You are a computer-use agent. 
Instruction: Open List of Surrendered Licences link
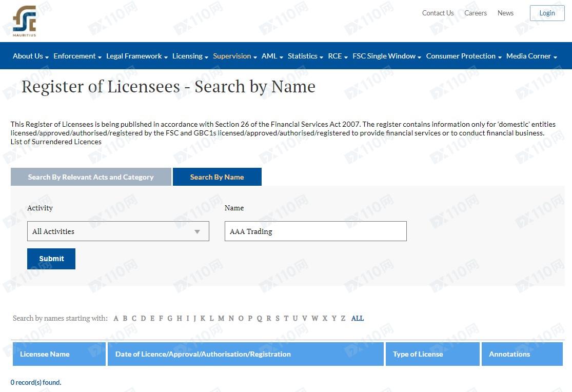[x=56, y=142]
